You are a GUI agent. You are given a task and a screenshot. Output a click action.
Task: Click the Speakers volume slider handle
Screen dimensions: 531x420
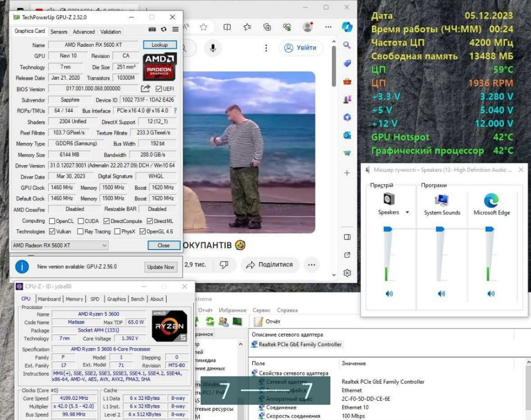(x=388, y=228)
